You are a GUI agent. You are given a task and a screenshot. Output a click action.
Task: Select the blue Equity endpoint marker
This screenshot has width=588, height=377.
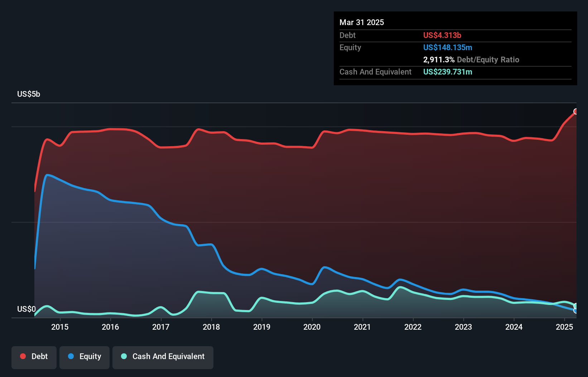point(576,311)
